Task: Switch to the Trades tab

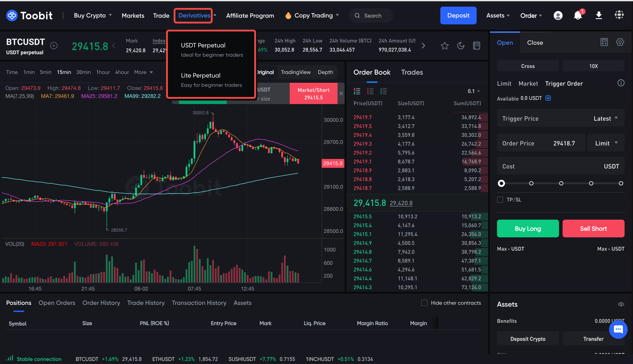Action: (x=412, y=72)
